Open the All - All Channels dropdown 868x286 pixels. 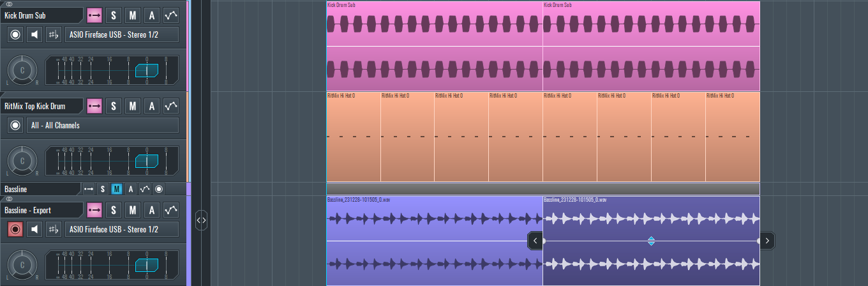point(103,125)
